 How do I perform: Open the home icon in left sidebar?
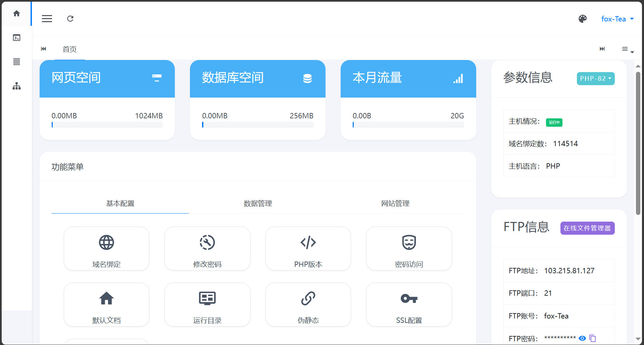(16, 13)
